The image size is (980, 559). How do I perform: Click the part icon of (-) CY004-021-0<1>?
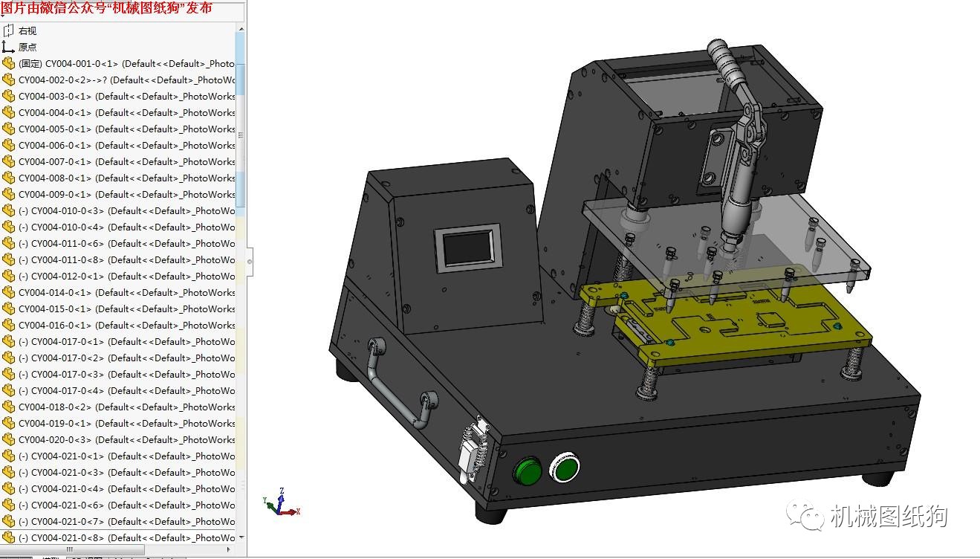pos(8,456)
